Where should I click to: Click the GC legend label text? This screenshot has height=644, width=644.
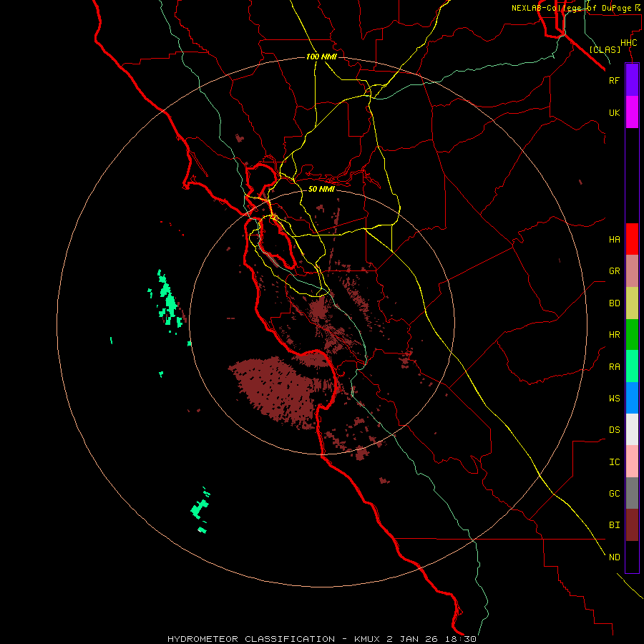[615, 494]
